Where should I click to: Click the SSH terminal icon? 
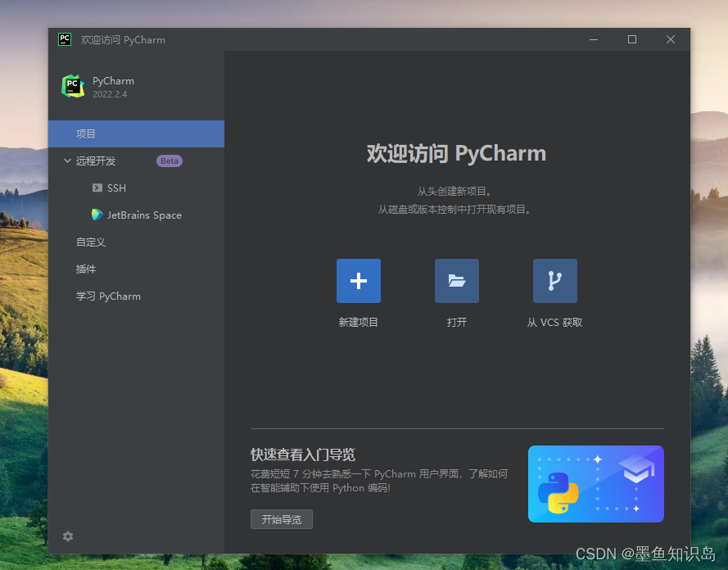click(x=97, y=188)
